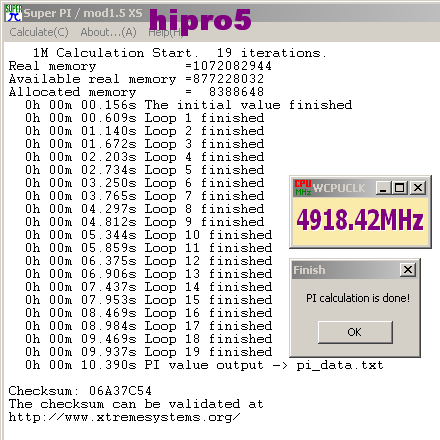The height and width of the screenshot is (440, 440).
Task: Click the 'Loop 19 finished' row
Action: coord(149,352)
